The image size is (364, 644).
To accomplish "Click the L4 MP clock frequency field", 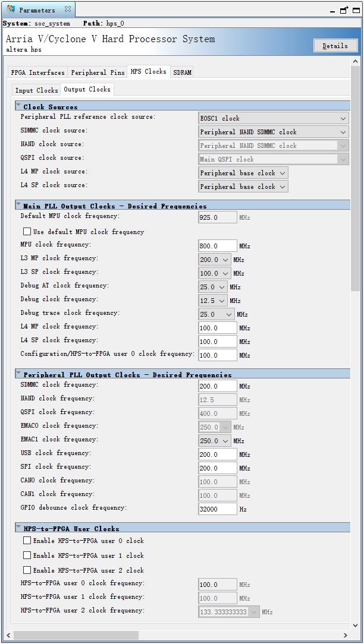I will click(x=218, y=328).
